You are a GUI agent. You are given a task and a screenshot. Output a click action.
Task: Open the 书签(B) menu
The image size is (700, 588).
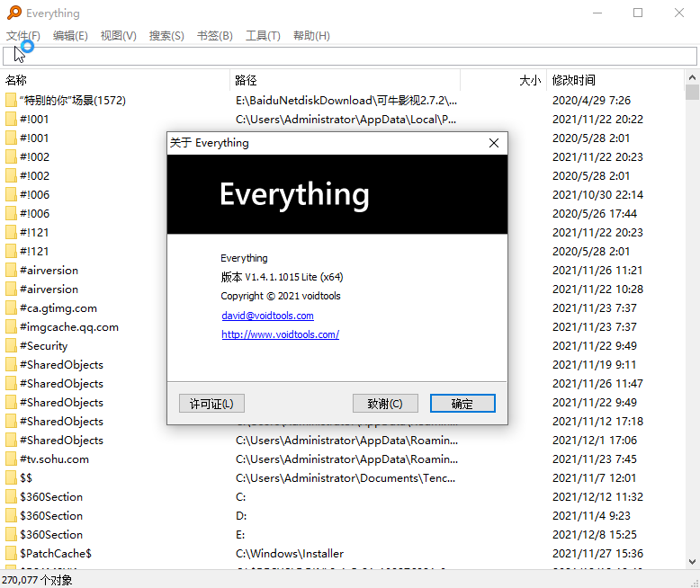pyautogui.click(x=215, y=36)
